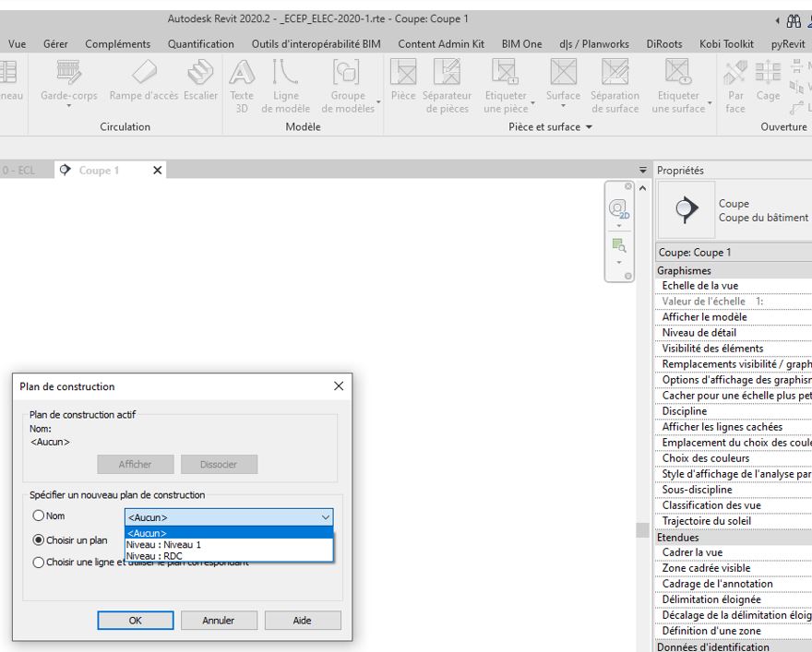Open the Quantification ribbon tab
Image resolution: width=812 pixels, height=652 pixels.
pyautogui.click(x=200, y=44)
